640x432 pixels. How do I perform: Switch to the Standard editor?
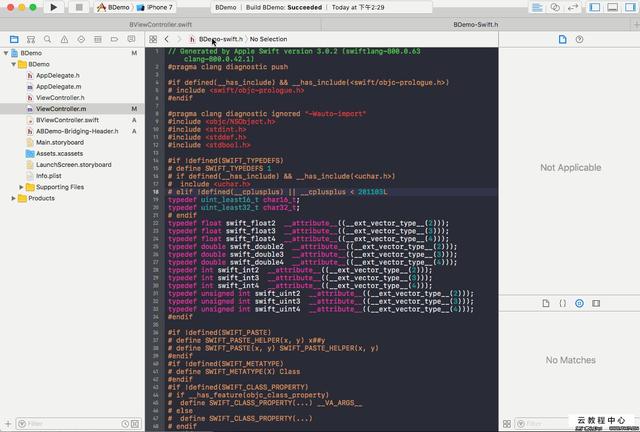(538, 7)
